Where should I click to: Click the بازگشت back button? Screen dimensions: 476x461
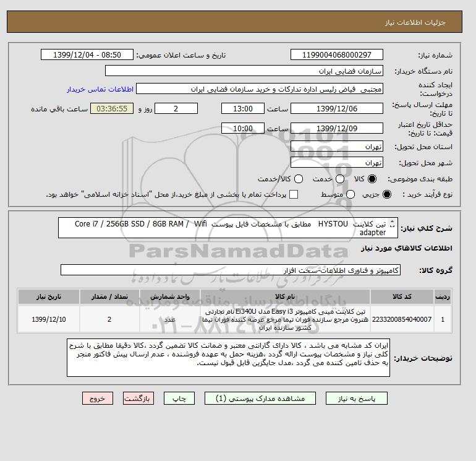pos(138,399)
